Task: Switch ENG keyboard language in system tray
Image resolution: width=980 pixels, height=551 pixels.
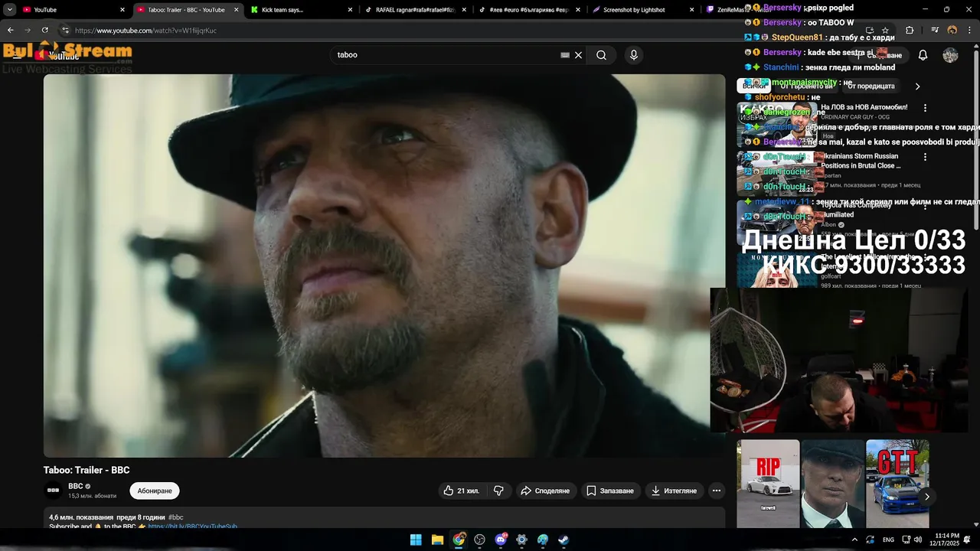Action: point(888,540)
